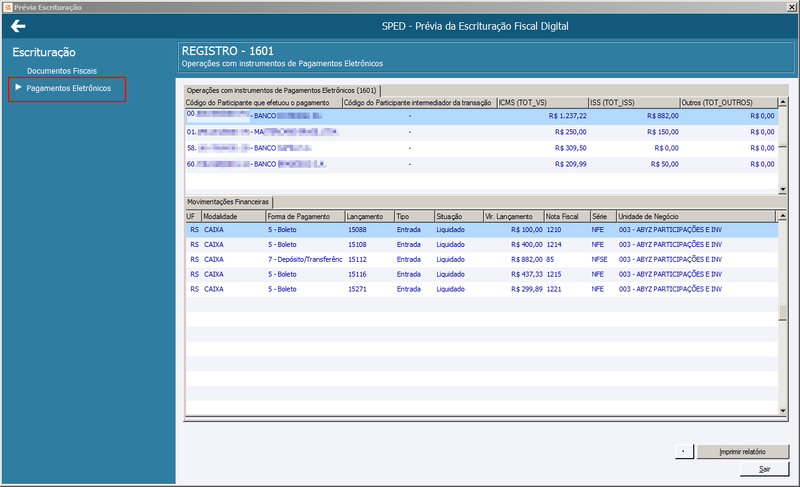Image resolution: width=800 pixels, height=487 pixels.
Task: Select Pagamentos Eletrônicos in the sidebar
Action: coord(68,88)
